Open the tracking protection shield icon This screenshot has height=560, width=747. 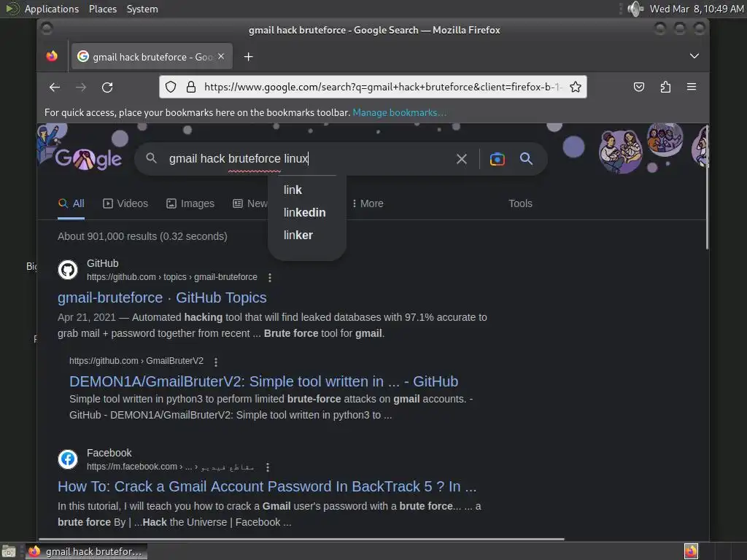[171, 87]
